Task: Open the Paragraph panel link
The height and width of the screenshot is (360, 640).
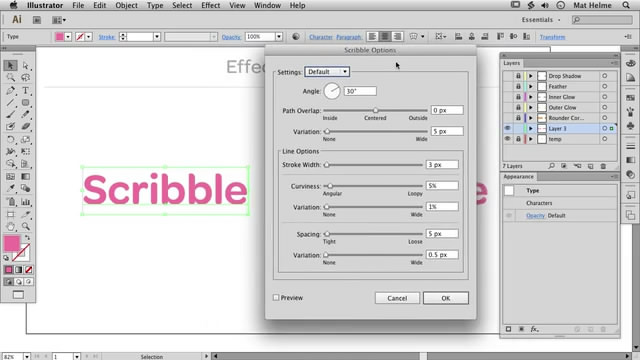Action: pos(349,37)
